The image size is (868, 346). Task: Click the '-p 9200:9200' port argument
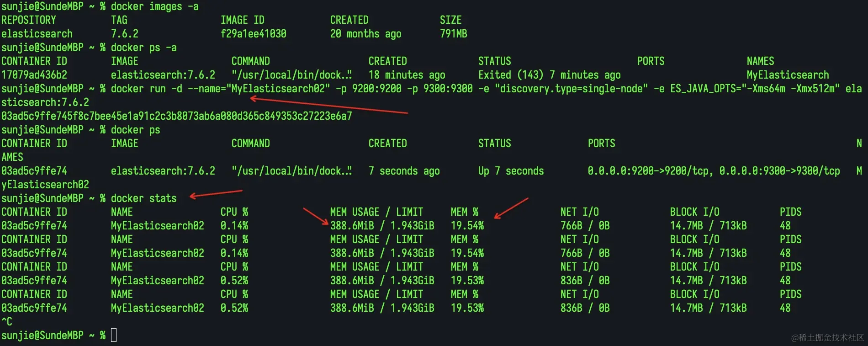(368, 89)
